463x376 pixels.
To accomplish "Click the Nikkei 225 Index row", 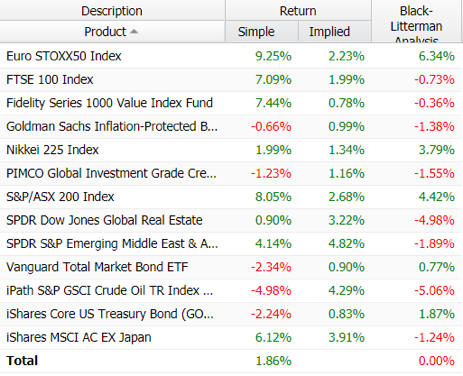I will (x=231, y=150).
